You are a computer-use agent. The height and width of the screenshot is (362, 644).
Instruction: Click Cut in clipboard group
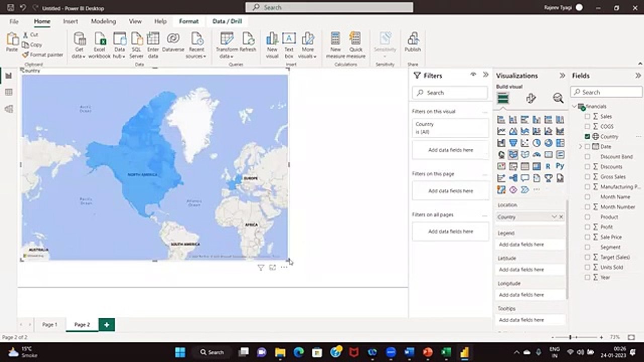(30, 35)
